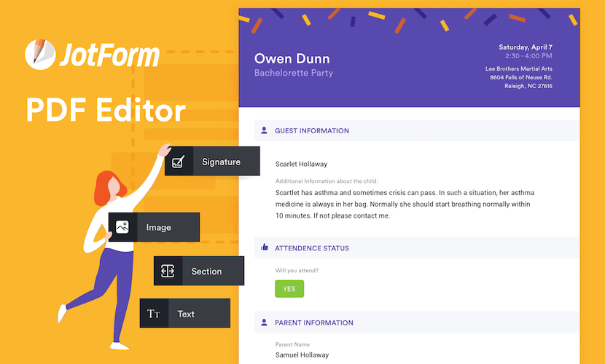Click the asthma description paragraph

point(405,204)
